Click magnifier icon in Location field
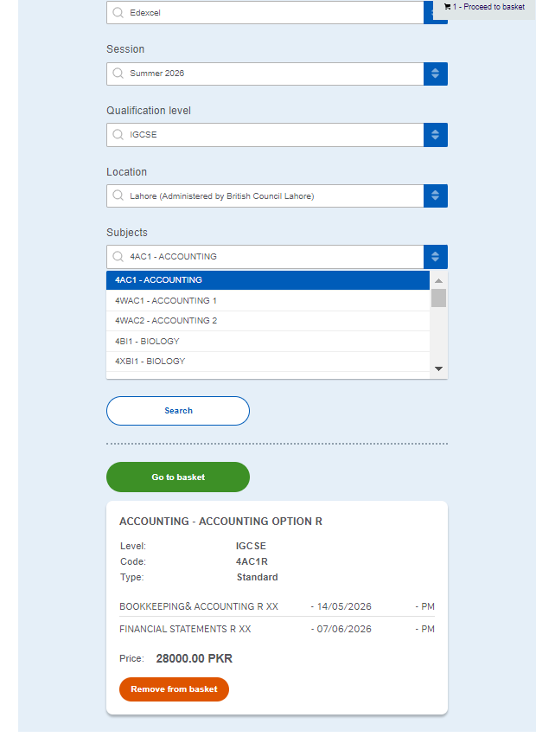This screenshot has height=756, width=555. 118,196
